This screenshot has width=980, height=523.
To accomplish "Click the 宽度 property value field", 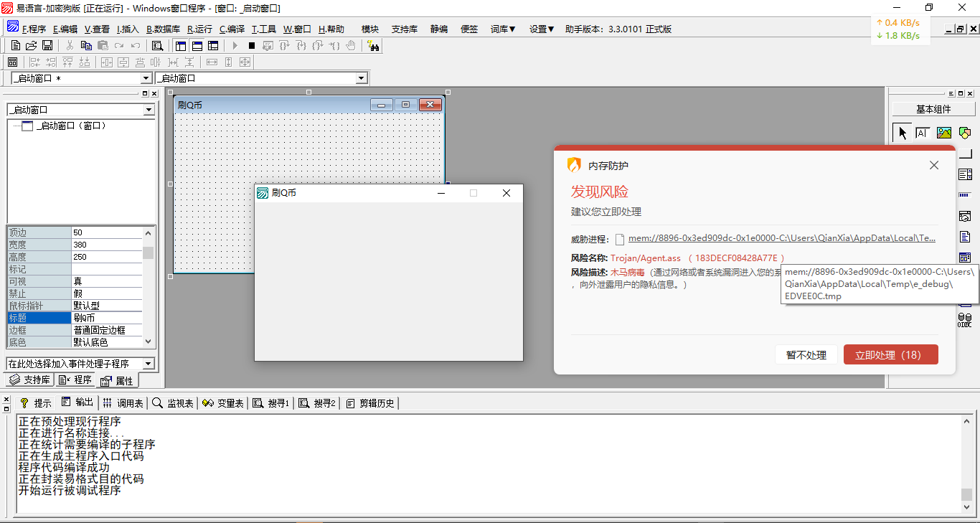I will (x=106, y=245).
